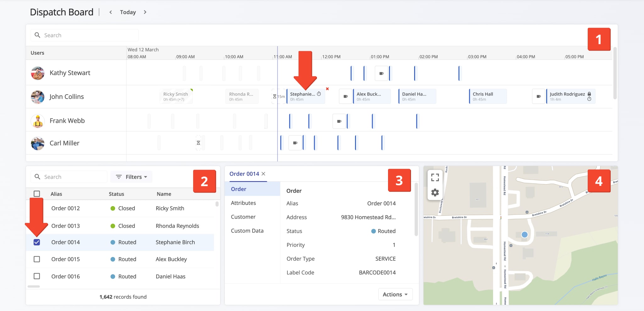Open the Filters dropdown
Screen dimensions: 644x311
(131, 177)
